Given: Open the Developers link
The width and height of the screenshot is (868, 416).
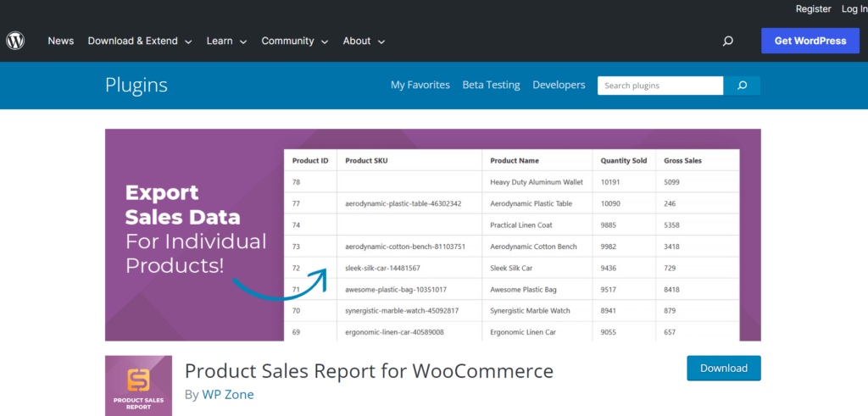Looking at the screenshot, I should (x=559, y=86).
